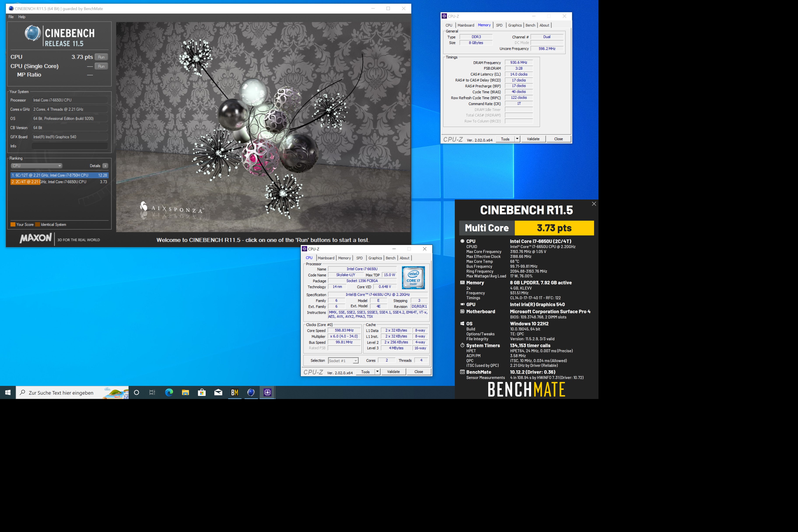
Task: Open File Explorer from the taskbar
Action: click(x=185, y=392)
